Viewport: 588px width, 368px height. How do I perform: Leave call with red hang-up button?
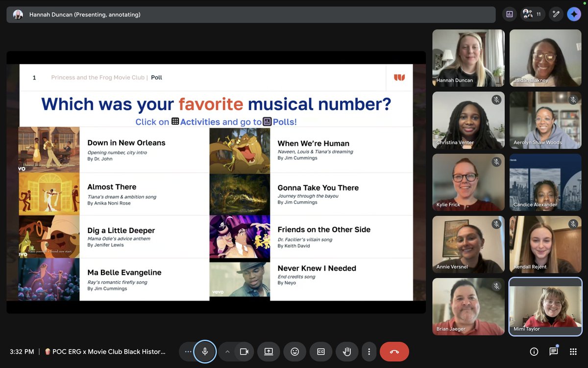pos(394,351)
